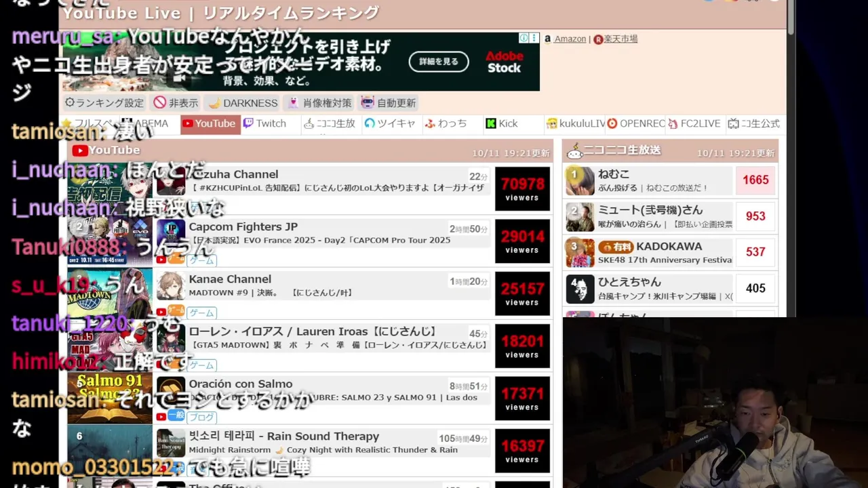Viewport: 868px width, 488px height.
Task: Click the small YouTube icon under Capcom Fighters JP
Action: click(x=161, y=260)
